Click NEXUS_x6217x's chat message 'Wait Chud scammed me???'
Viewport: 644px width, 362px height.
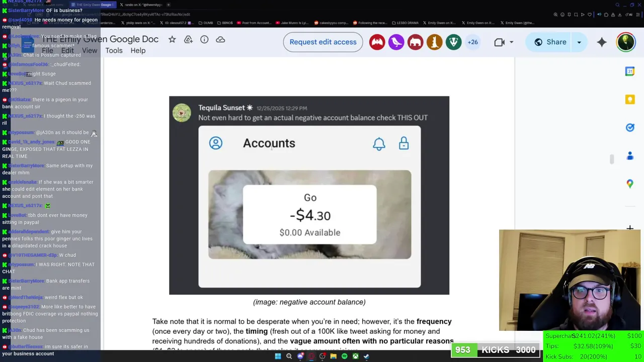[47, 86]
